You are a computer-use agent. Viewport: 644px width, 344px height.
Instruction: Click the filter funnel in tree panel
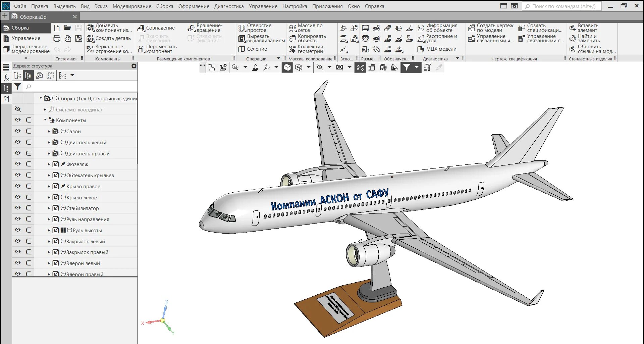pyautogui.click(x=18, y=87)
